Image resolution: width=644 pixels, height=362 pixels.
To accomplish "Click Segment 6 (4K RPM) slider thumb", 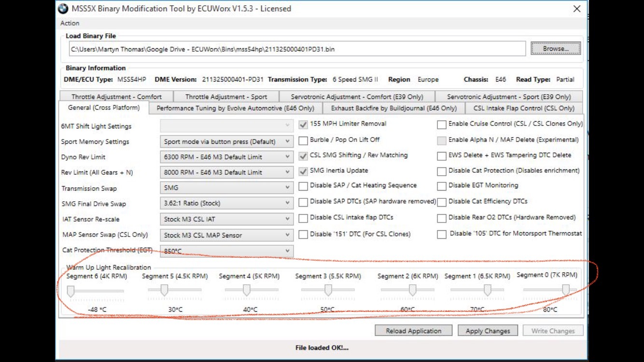I will (70, 291).
